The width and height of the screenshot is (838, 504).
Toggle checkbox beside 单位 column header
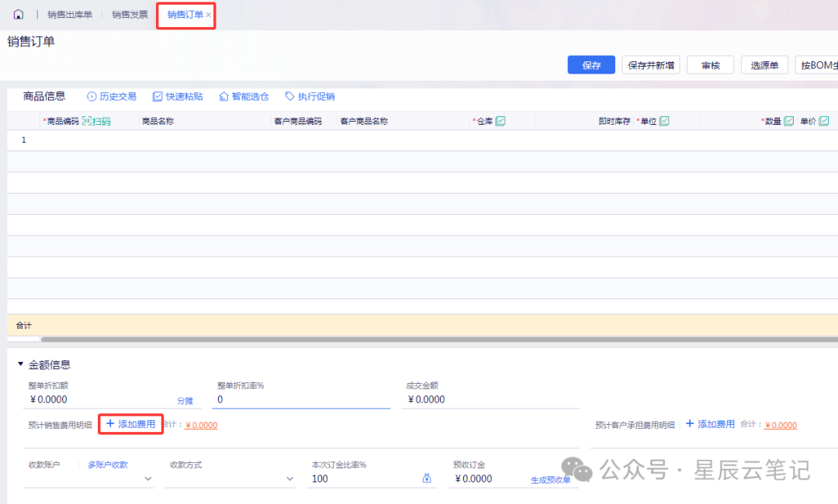[x=664, y=121]
